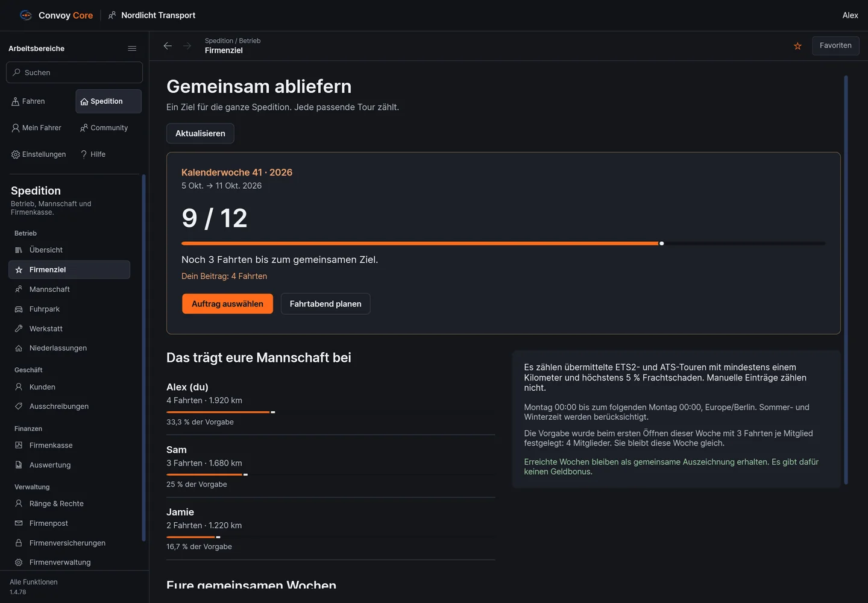
Task: Click the orange favorite star icon
Action: click(797, 46)
